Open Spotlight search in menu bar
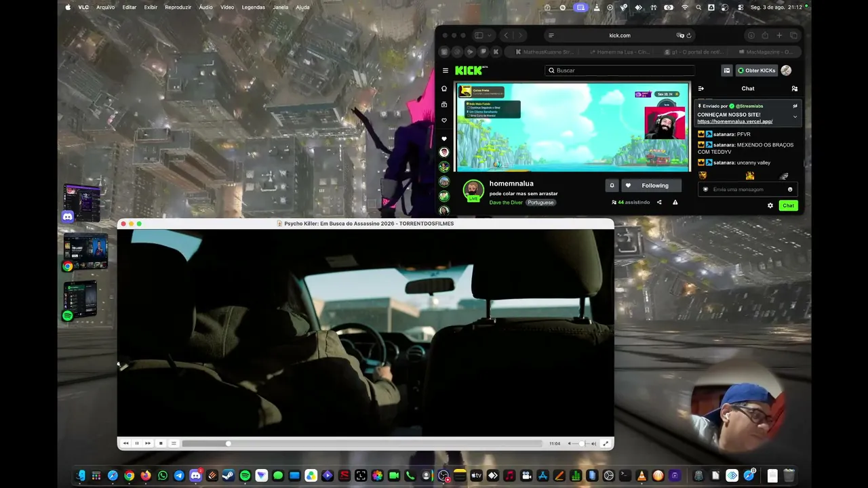Image resolution: width=868 pixels, height=488 pixels. coord(698,7)
